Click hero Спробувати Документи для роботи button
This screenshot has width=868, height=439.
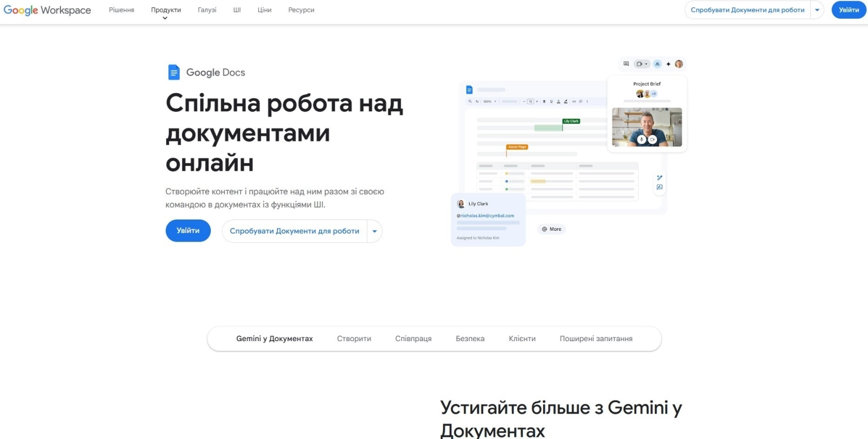pyautogui.click(x=294, y=231)
